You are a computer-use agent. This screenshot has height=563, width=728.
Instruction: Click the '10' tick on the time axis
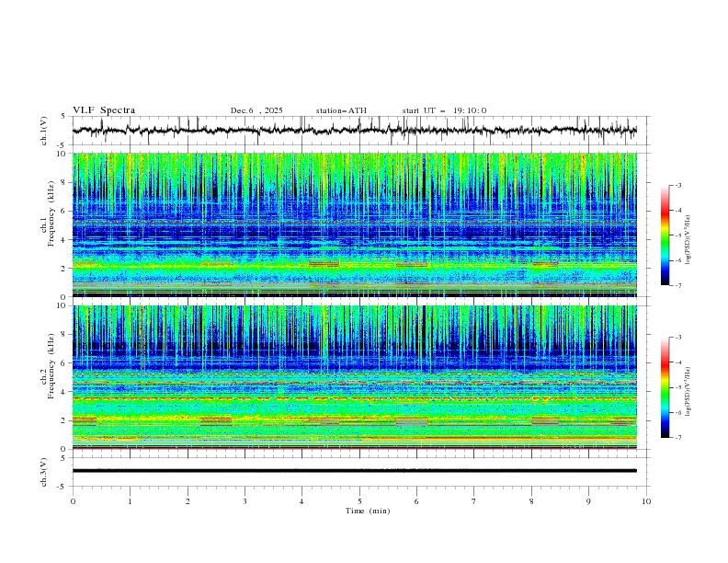point(646,501)
